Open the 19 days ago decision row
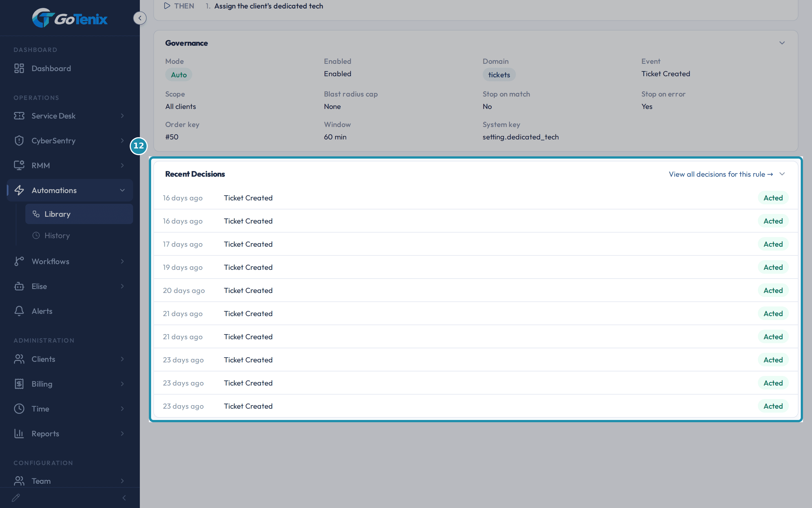The height and width of the screenshot is (508, 812). [x=476, y=268]
